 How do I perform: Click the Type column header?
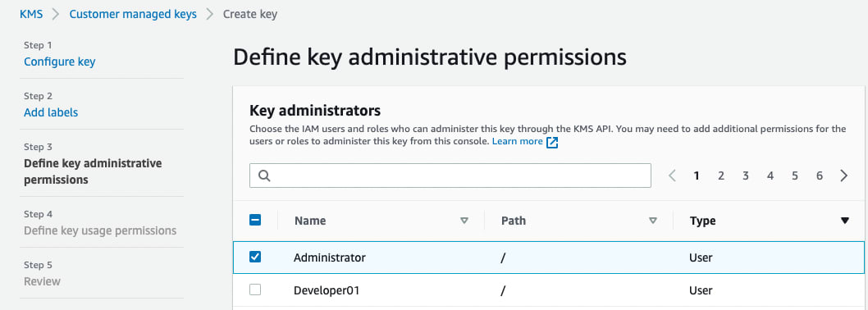[x=703, y=221]
